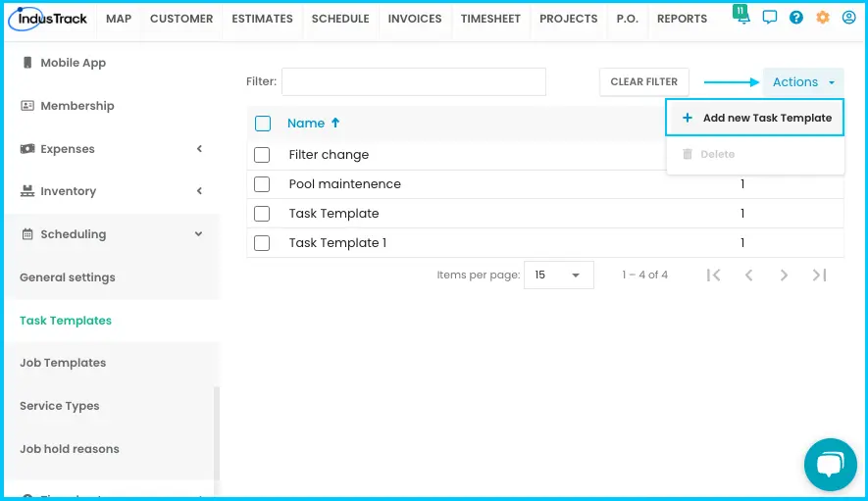
Task: Open the ESTIMATES menu
Action: point(263,19)
